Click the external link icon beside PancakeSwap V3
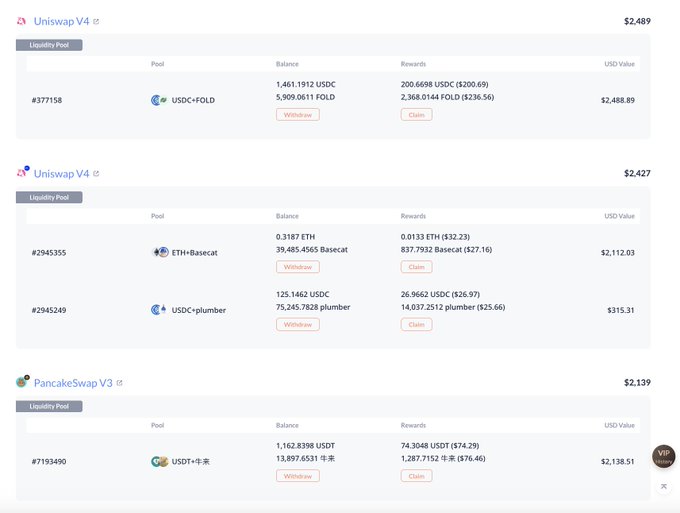The height and width of the screenshot is (513, 680). pos(120,383)
